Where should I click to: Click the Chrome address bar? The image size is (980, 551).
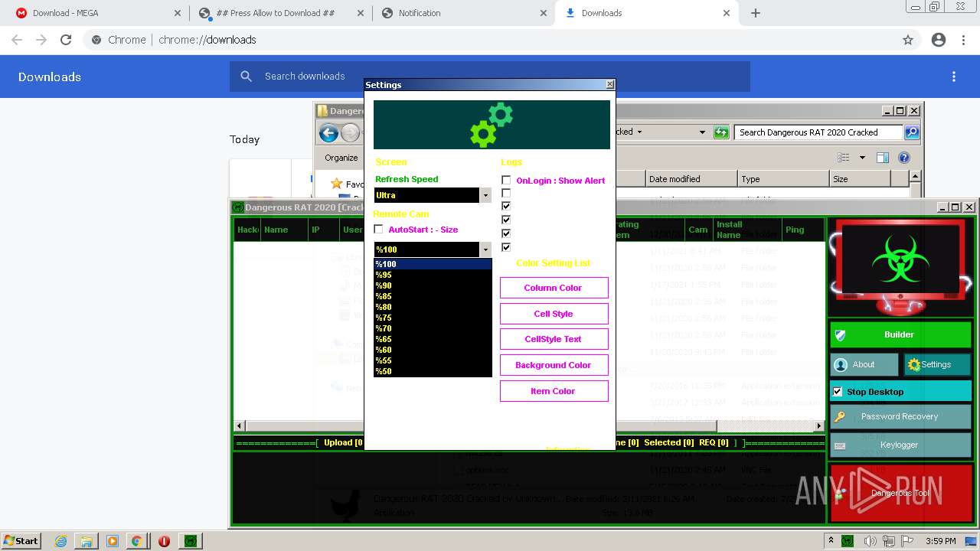pos(490,40)
